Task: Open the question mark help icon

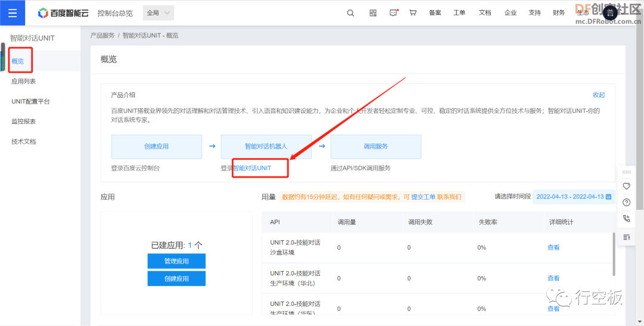Action: click(x=626, y=202)
